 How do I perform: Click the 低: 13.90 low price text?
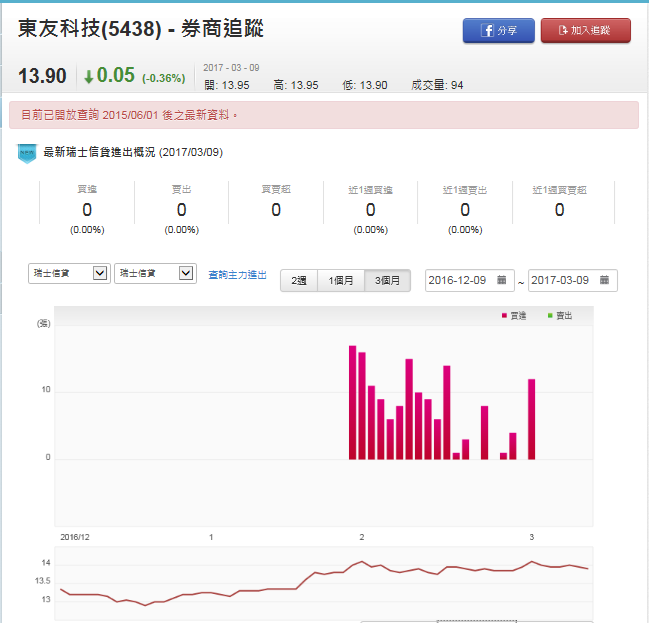[x=365, y=85]
